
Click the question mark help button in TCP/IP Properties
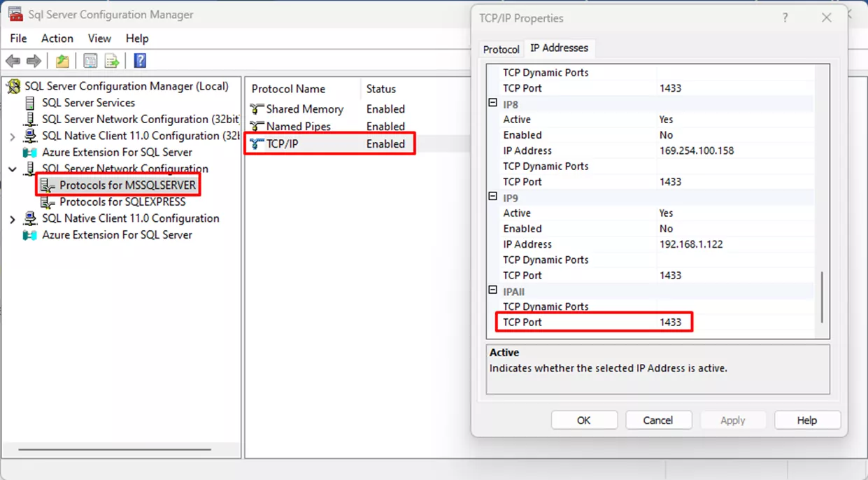tap(785, 18)
